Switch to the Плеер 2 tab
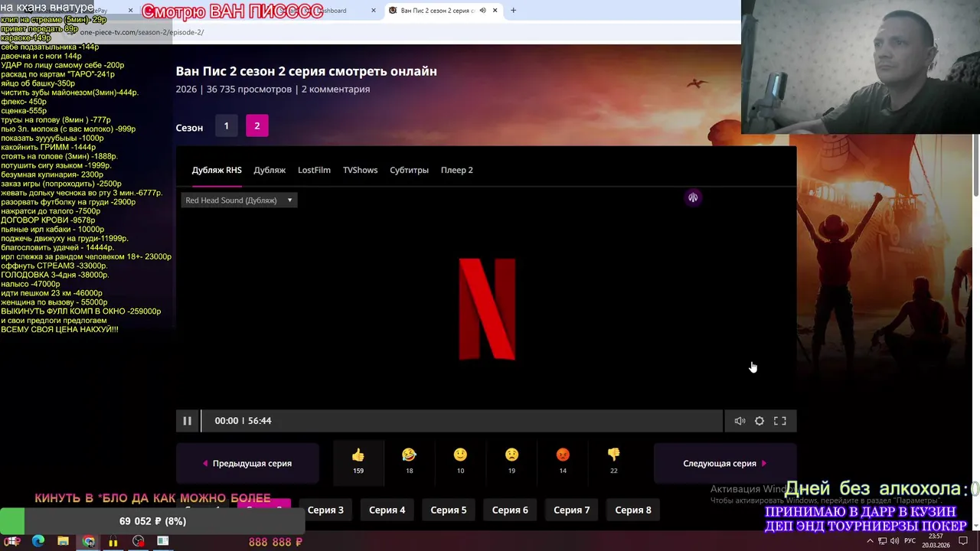Viewport: 980px width, 551px height. pos(457,170)
